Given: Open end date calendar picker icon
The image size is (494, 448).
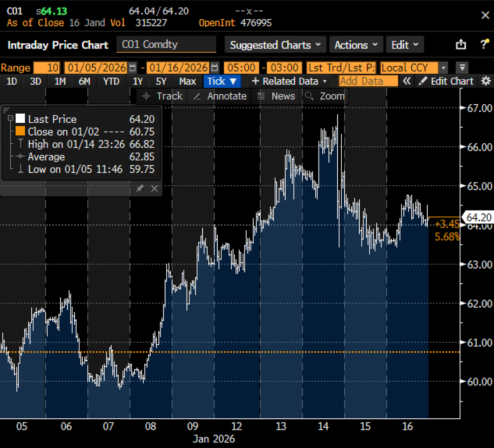Looking at the screenshot, I should 214,68.
